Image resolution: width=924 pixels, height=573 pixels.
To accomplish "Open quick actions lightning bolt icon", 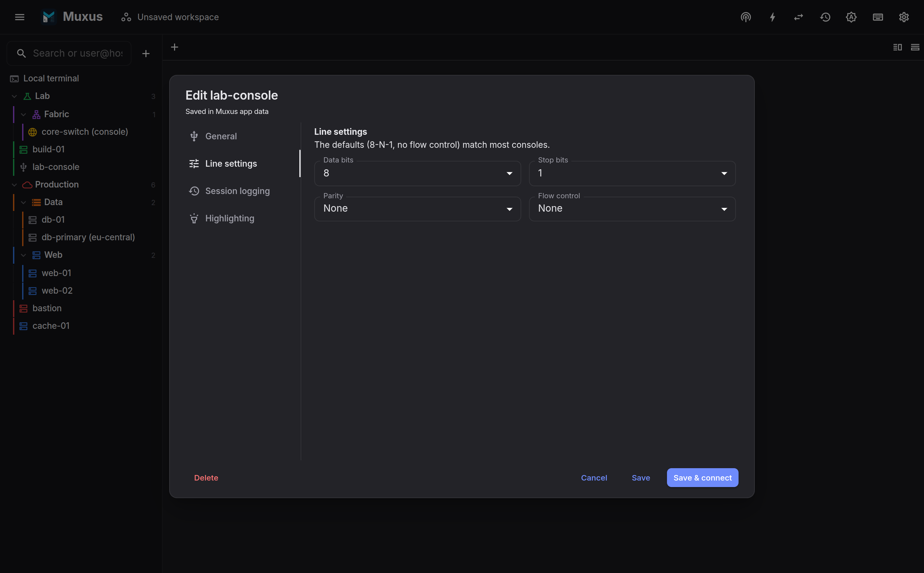I will click(772, 17).
